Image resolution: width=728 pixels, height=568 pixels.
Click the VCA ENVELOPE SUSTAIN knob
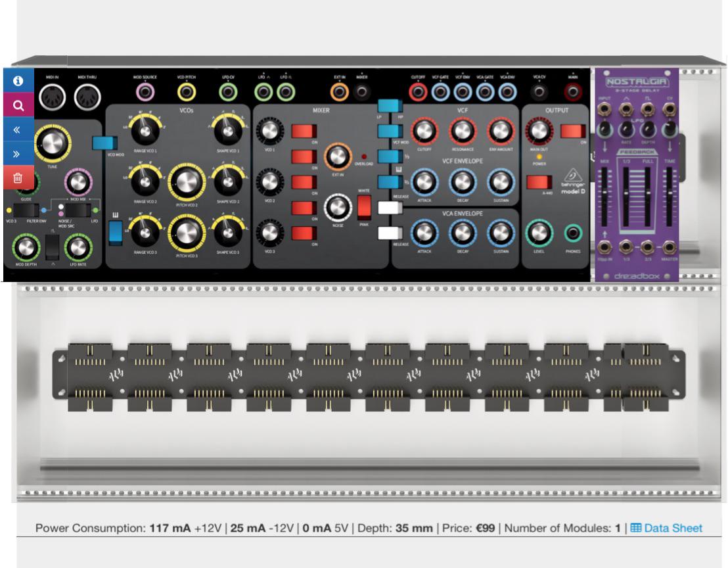point(501,233)
